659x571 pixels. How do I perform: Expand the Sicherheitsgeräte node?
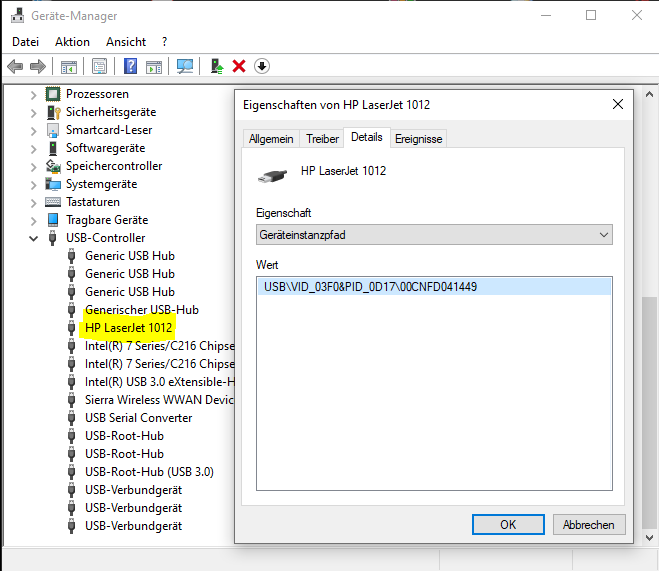[34, 113]
